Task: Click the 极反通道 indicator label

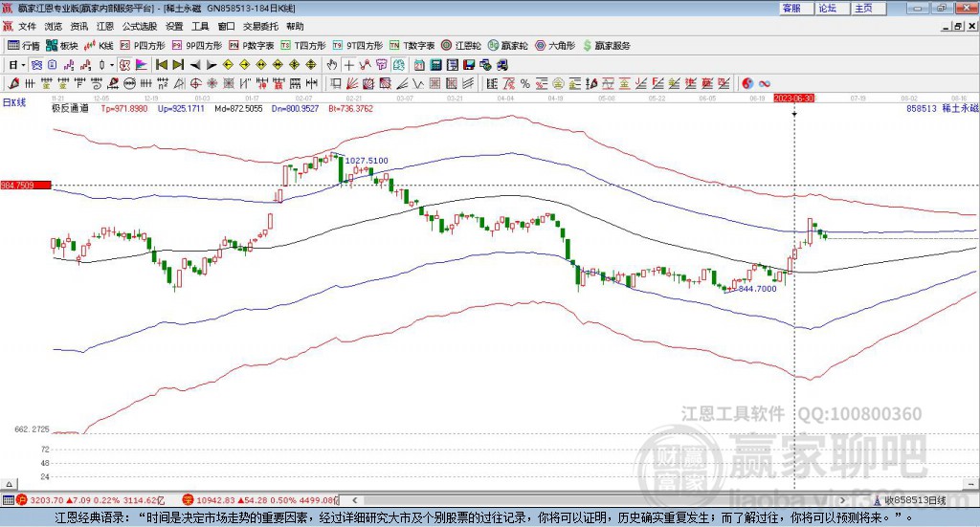Action: [70, 108]
